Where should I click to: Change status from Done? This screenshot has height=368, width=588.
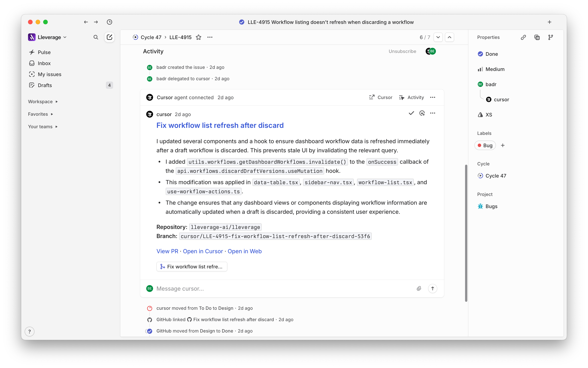(488, 54)
